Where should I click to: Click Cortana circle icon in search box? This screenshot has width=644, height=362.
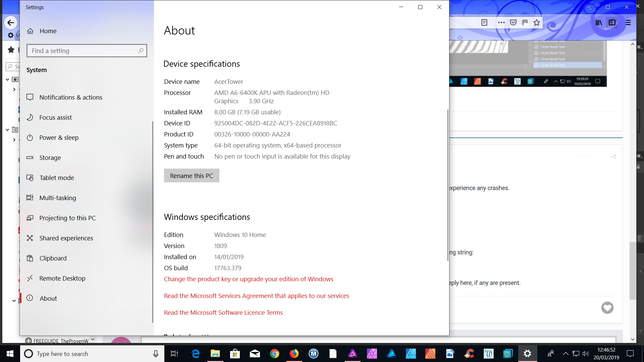(29, 354)
